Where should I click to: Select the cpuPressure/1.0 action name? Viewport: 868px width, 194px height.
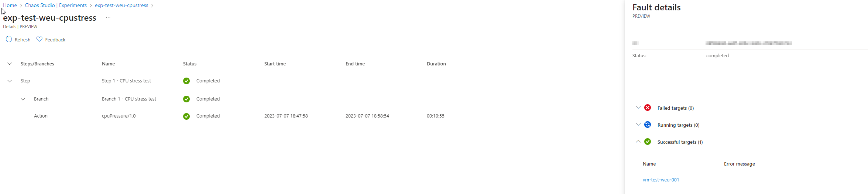[119, 116]
